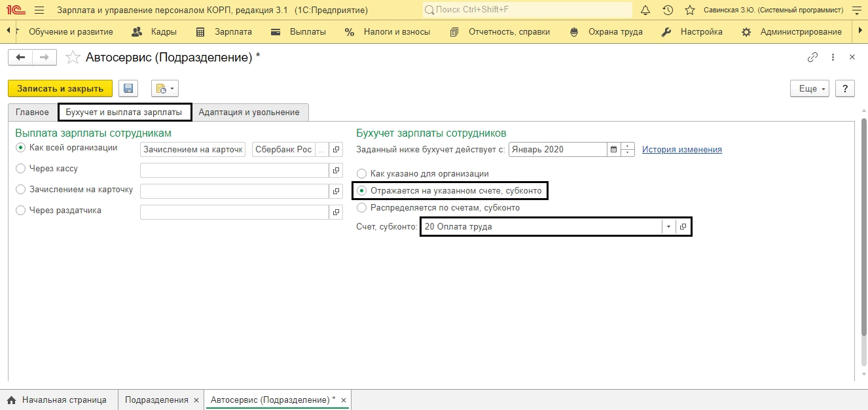Screen dimensions: 868x410
Task: Select Как указано для организации option
Action: click(x=361, y=174)
